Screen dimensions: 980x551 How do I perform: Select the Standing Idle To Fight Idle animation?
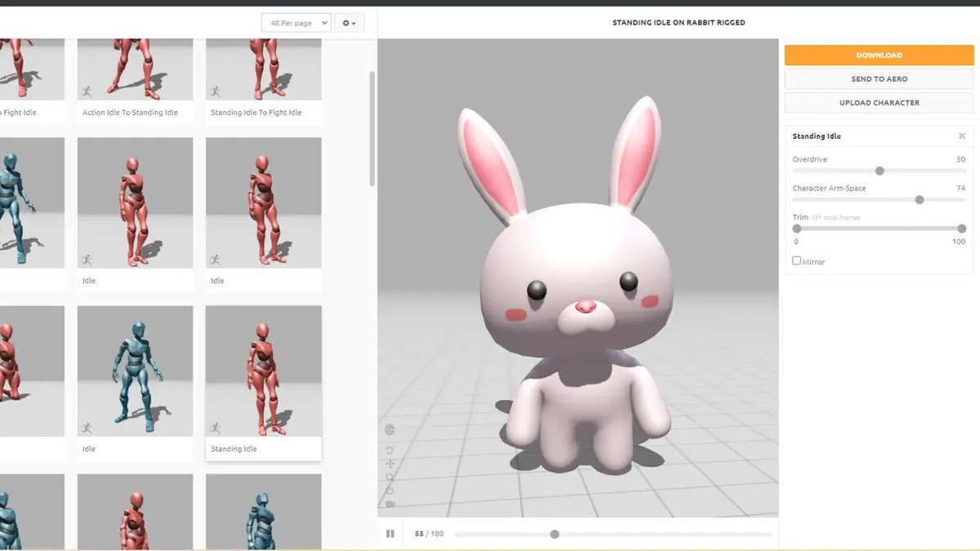click(x=264, y=82)
